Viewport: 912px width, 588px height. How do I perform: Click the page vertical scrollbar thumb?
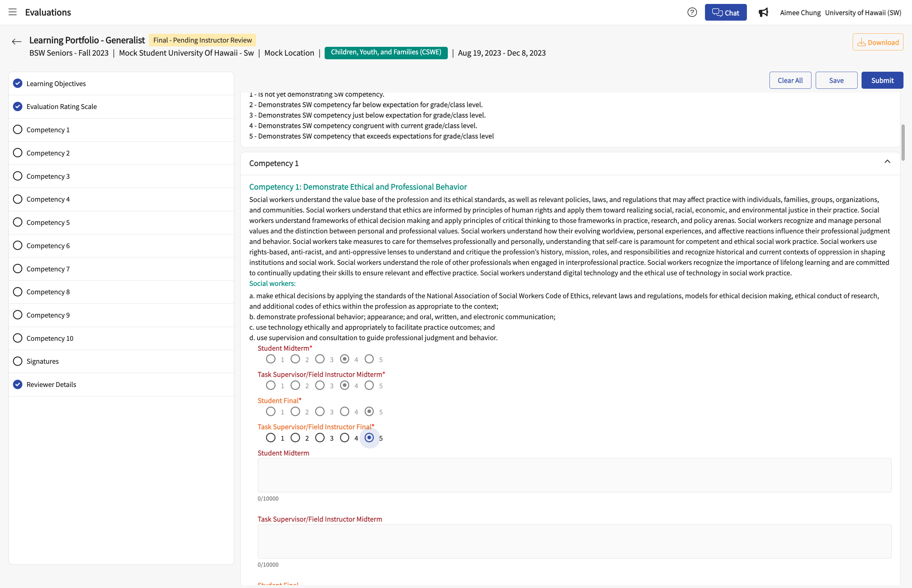[x=903, y=142]
